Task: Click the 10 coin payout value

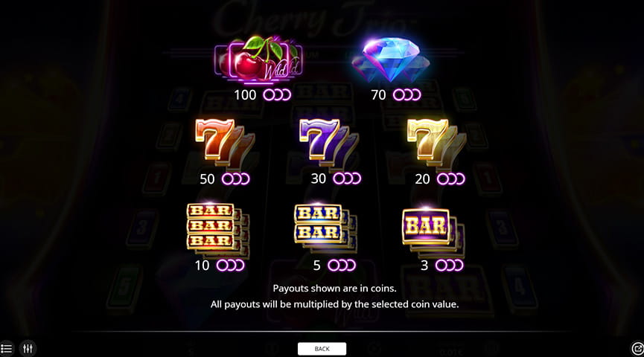Action: (x=202, y=266)
